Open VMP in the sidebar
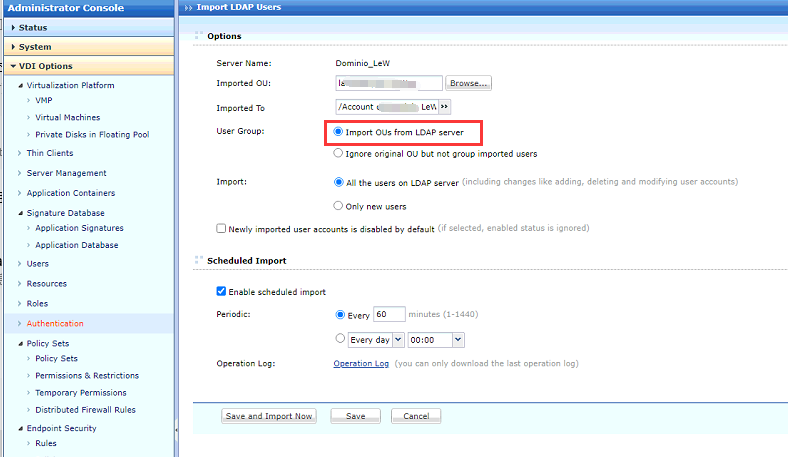The image size is (788, 457). (44, 100)
